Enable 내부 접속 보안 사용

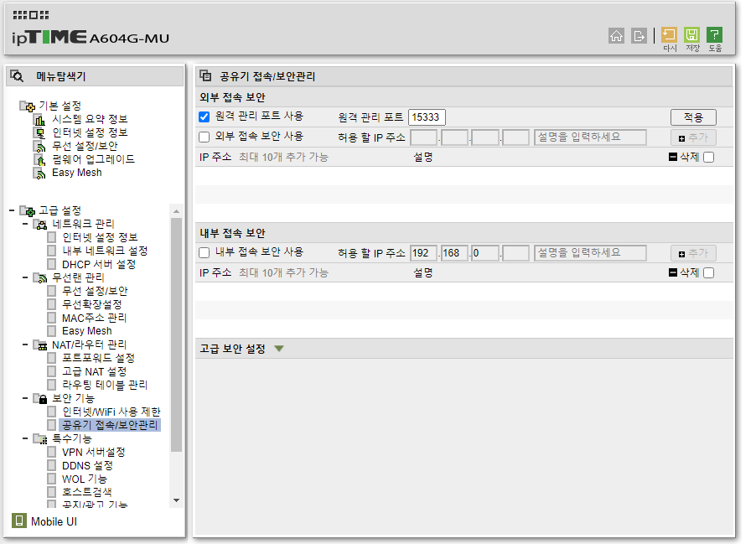pyautogui.click(x=205, y=252)
